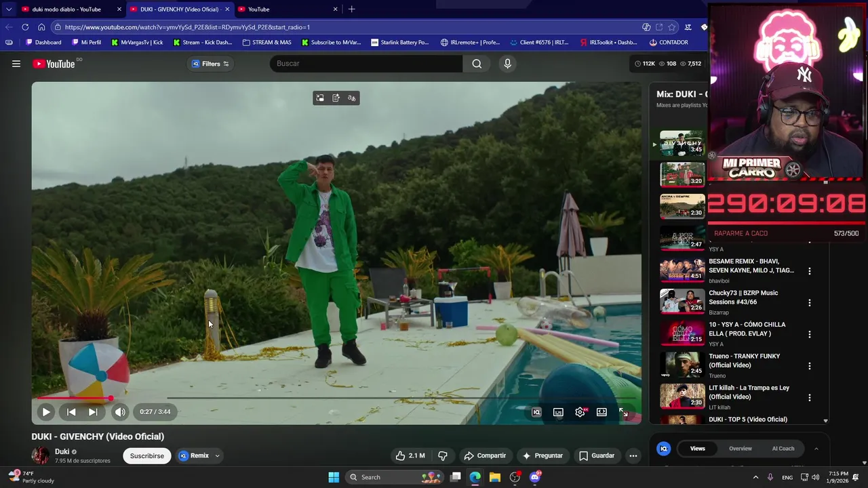Screen dimensions: 868x488
Task: Play the video
Action: [x=46, y=412]
